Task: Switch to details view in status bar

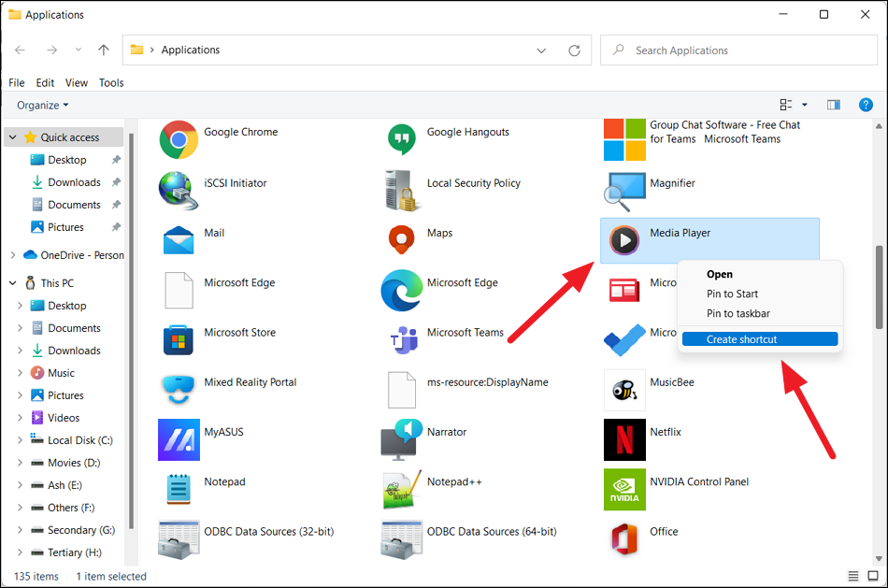Action: pyautogui.click(x=852, y=576)
